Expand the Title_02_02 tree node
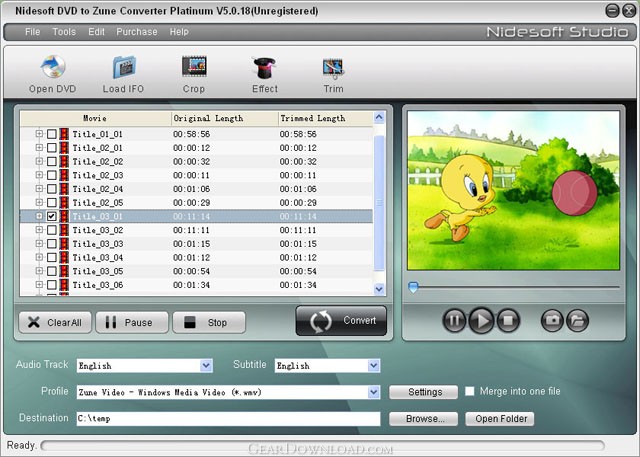Viewport: 640px width, 457px height. (x=39, y=161)
